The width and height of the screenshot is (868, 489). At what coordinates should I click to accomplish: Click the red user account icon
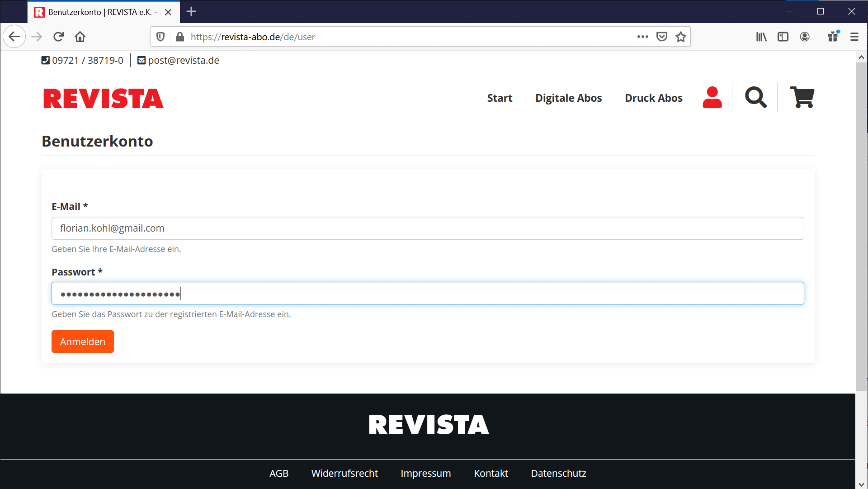pyautogui.click(x=712, y=97)
